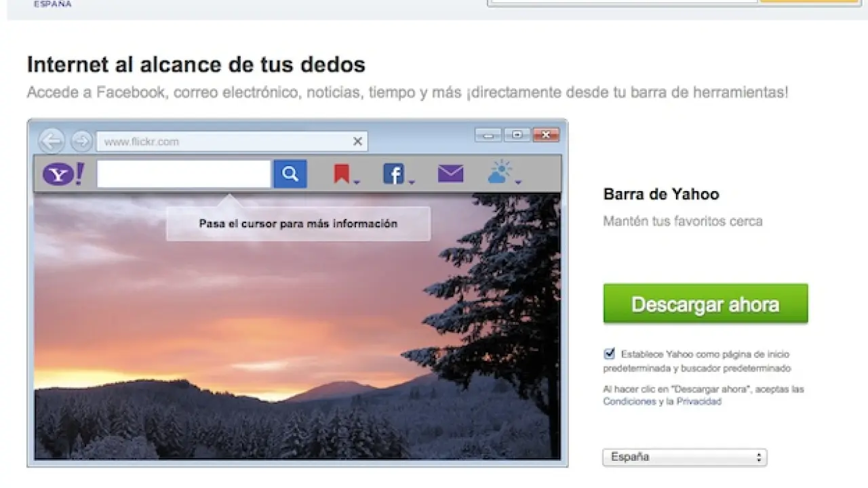Screen dimensions: 868x488
Task: Expand the Facebook dropdown arrow
Action: 411,182
